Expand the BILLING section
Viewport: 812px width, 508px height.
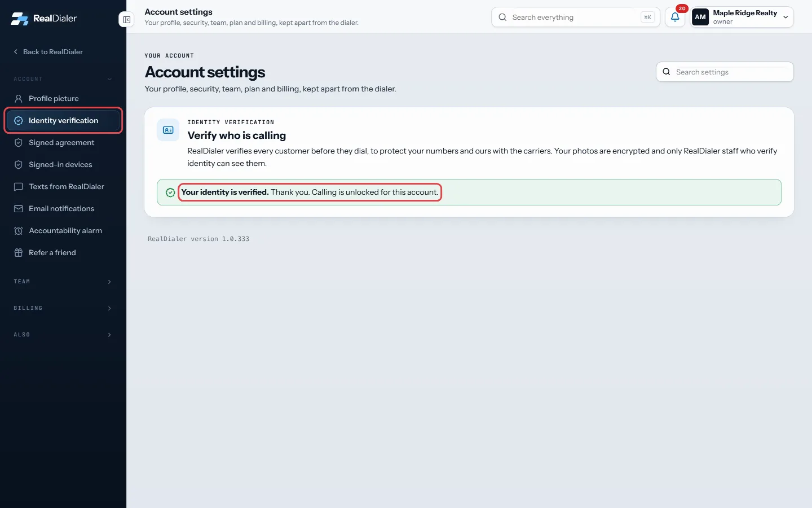click(x=63, y=308)
